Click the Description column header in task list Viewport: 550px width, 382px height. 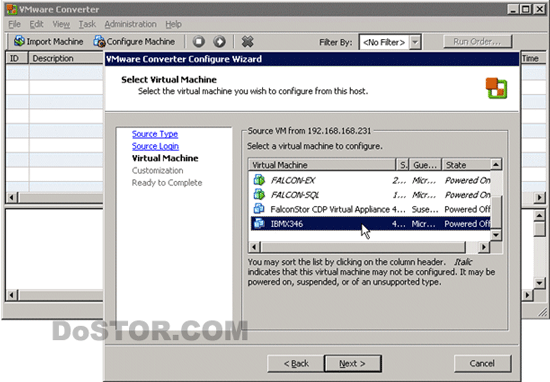[66, 58]
